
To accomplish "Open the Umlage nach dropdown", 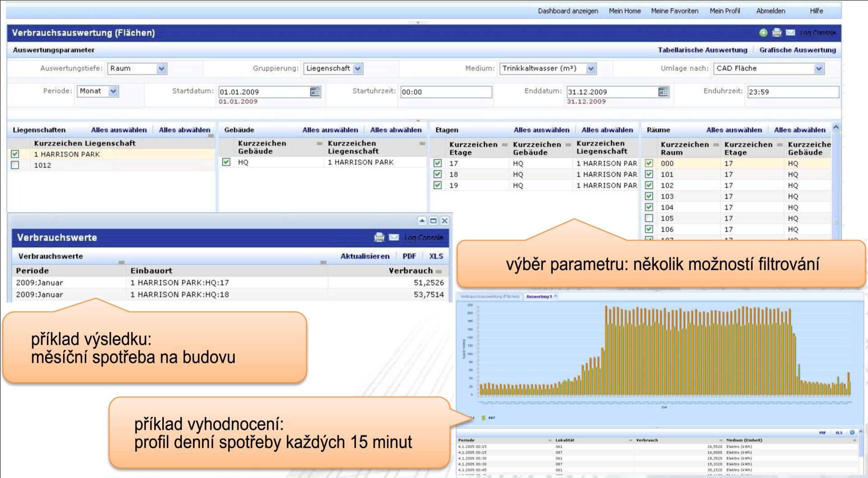I will coord(819,69).
